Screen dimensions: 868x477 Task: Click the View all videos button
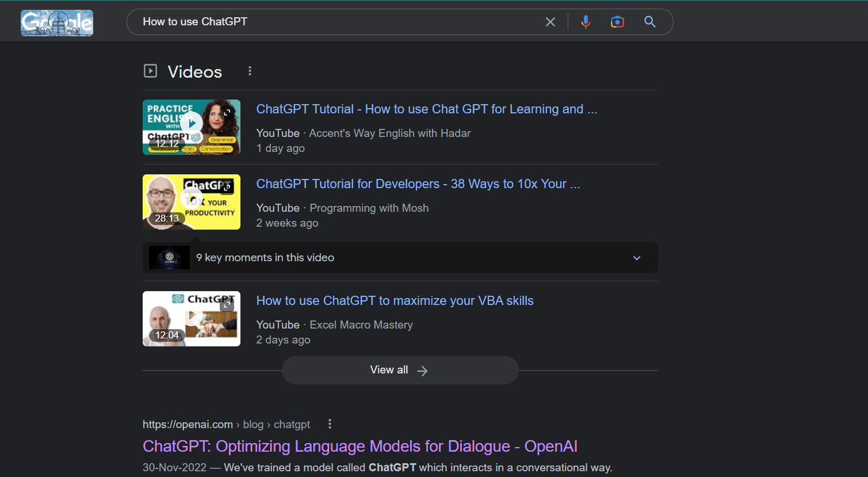(400, 370)
